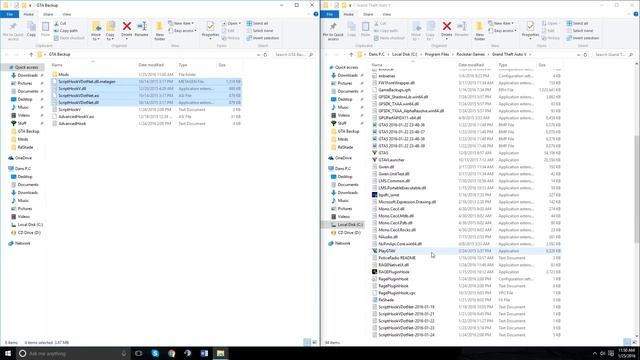Click Delete icon in Grand Theft Auto V window
Screen dimensions: 640x360
[x=447, y=30]
